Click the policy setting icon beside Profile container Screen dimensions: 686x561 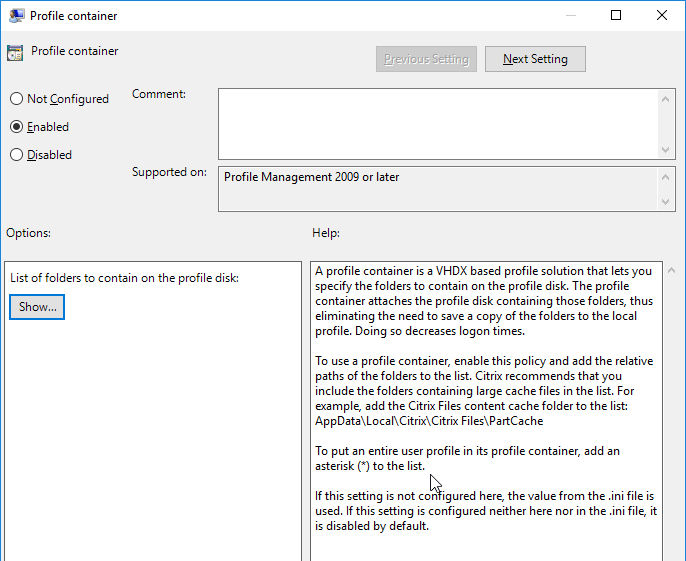(15, 53)
